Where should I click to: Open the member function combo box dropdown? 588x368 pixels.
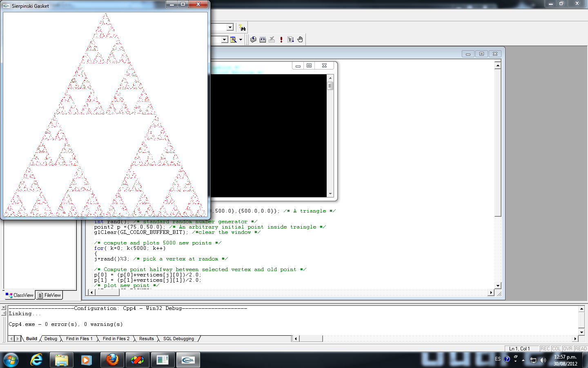click(x=224, y=39)
